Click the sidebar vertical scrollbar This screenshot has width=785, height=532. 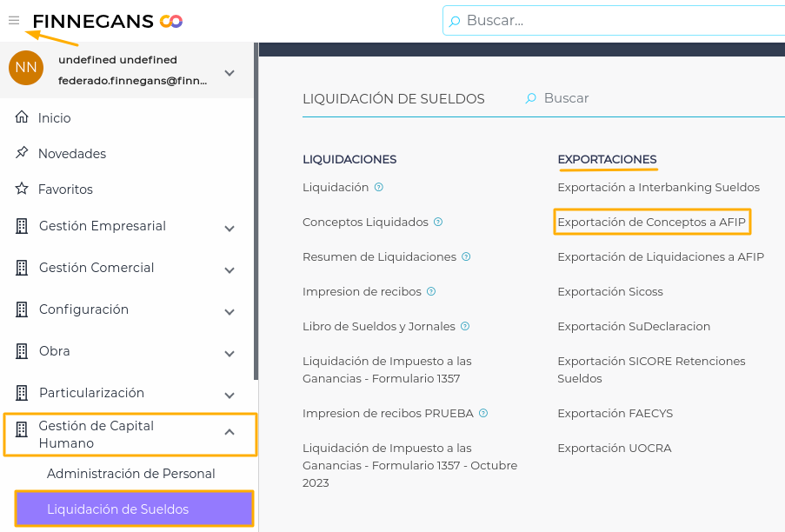click(x=256, y=209)
